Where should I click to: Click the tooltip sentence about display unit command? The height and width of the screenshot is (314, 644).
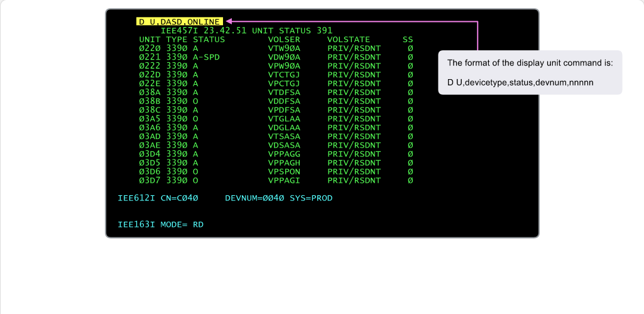tap(530, 63)
